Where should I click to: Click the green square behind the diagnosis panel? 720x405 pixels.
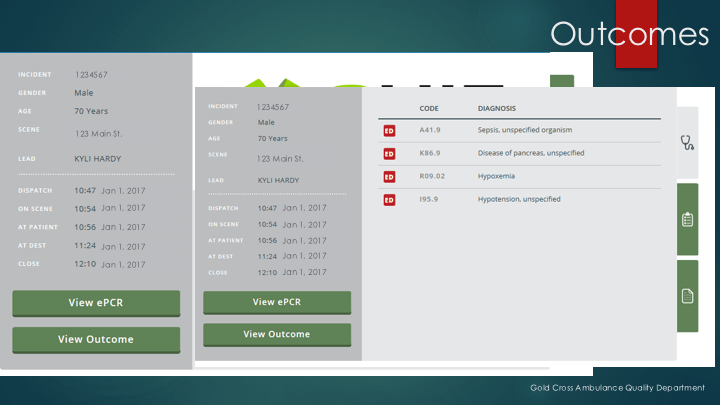pyautogui.click(x=561, y=82)
